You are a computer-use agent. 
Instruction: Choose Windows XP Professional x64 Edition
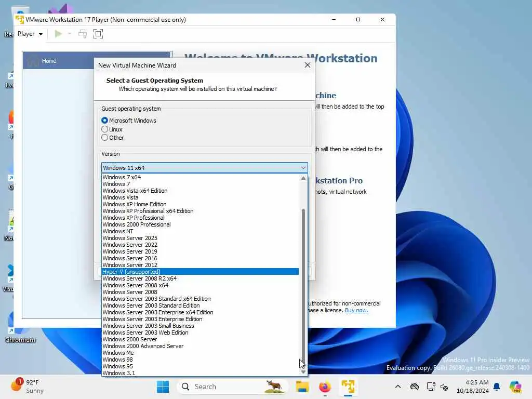[200, 211]
